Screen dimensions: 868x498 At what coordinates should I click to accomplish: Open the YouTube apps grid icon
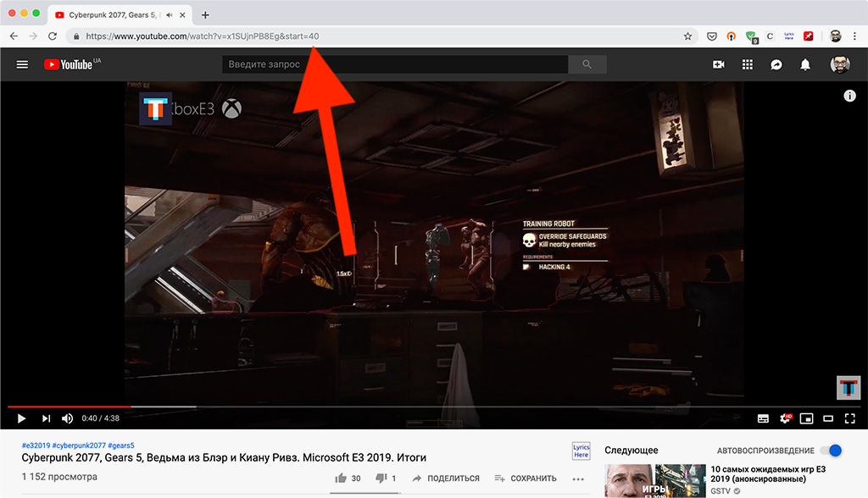pos(748,64)
